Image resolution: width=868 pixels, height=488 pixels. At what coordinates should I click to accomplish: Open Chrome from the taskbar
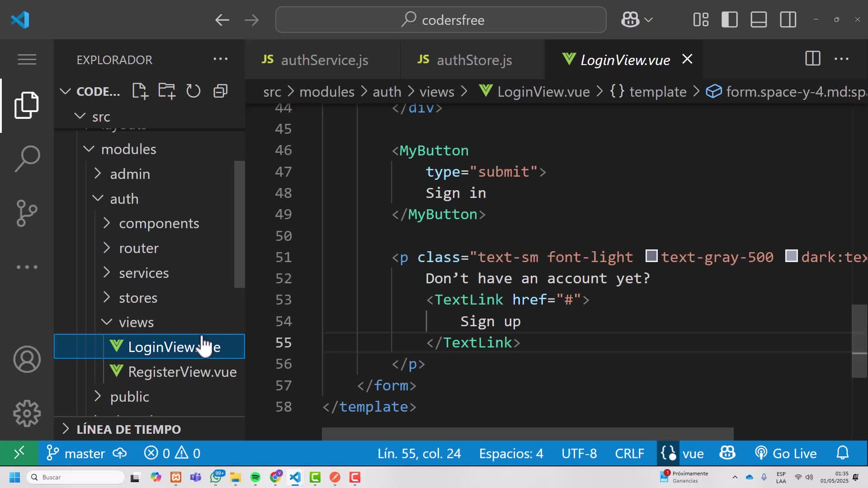(275, 477)
